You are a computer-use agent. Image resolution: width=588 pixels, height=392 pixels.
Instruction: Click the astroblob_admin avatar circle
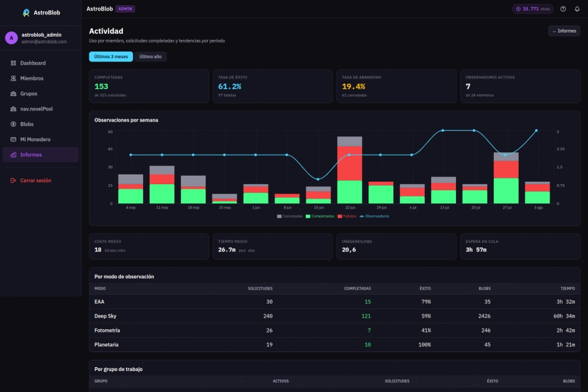click(x=11, y=38)
